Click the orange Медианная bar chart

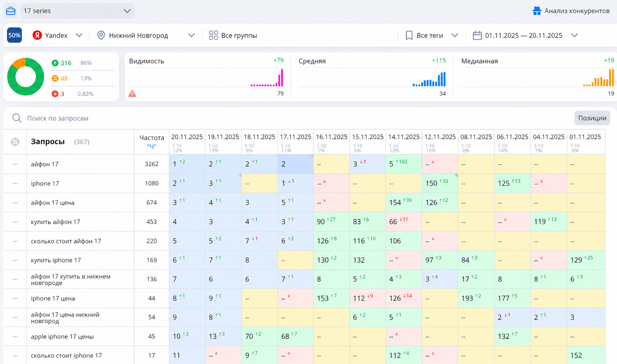[598, 78]
